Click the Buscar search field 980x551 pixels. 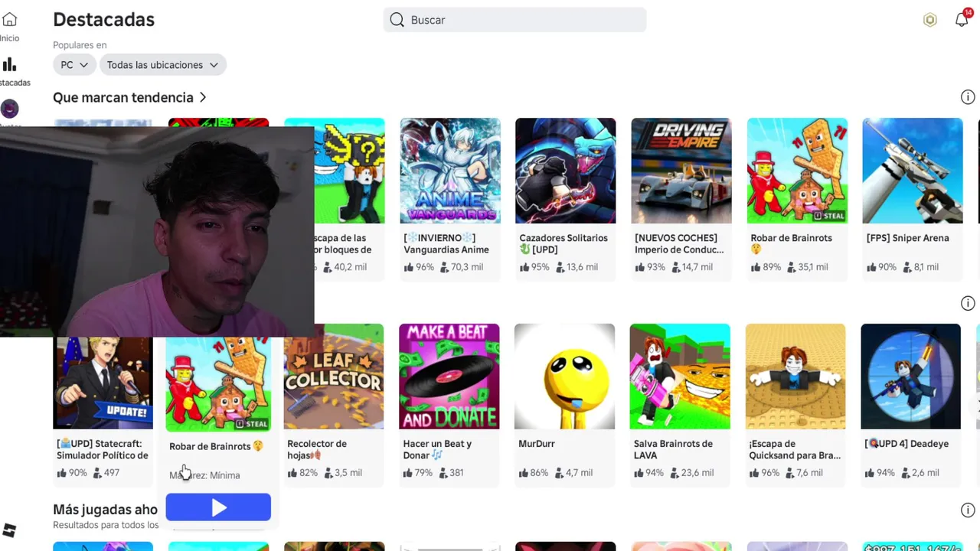514,20
